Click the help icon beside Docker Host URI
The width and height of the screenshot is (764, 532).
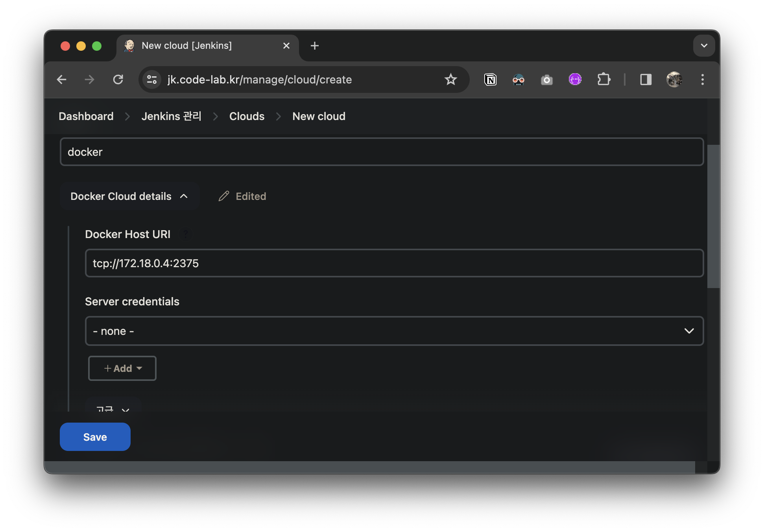pyautogui.click(x=185, y=235)
